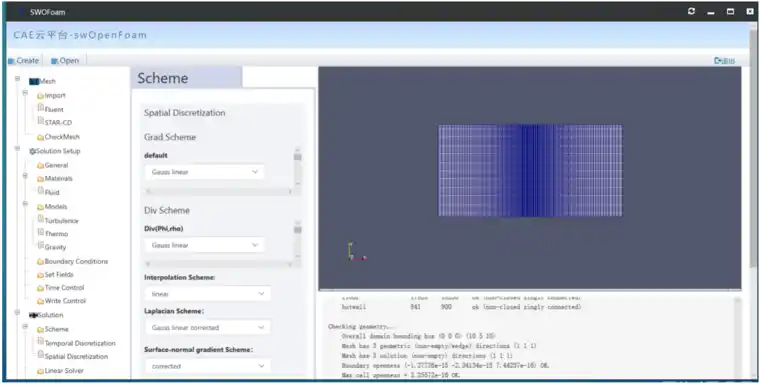The height and width of the screenshot is (386, 760).
Task: Collapse the Solution Setup tree node
Action: click(17, 148)
